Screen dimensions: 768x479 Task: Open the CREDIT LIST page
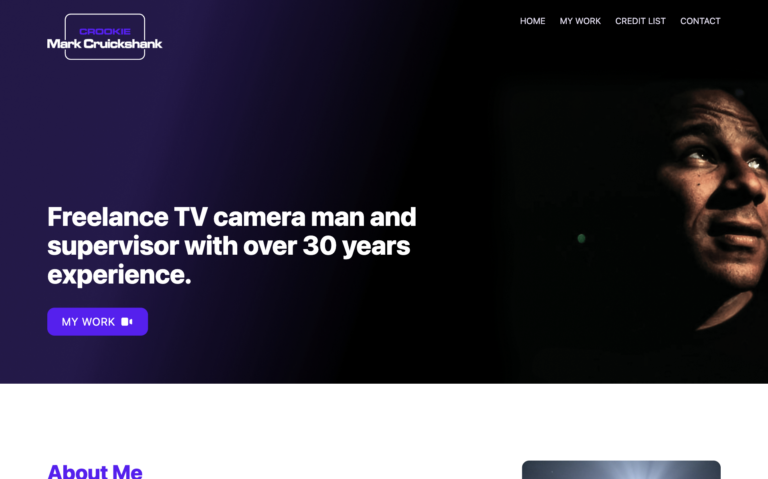coord(640,21)
